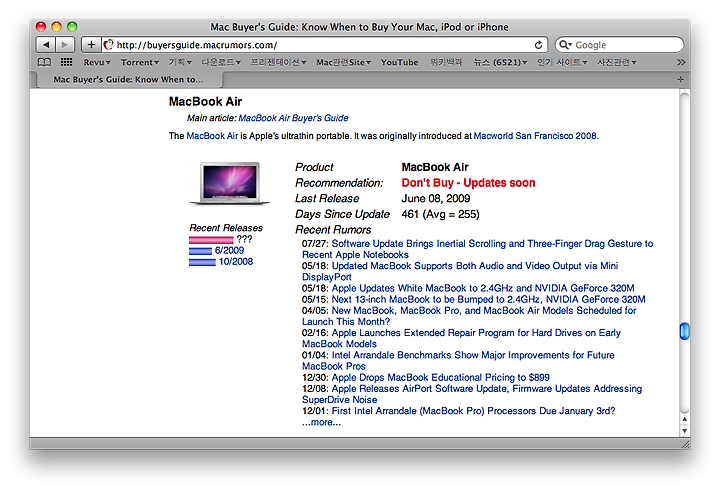Select the Mac Buyer's Guide tab
Viewport: 720px width, 490px height.
click(128, 79)
